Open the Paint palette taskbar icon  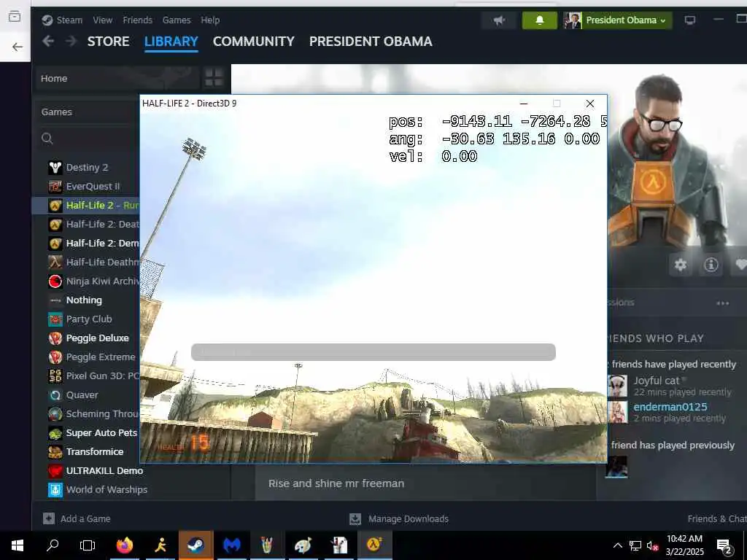click(303, 545)
